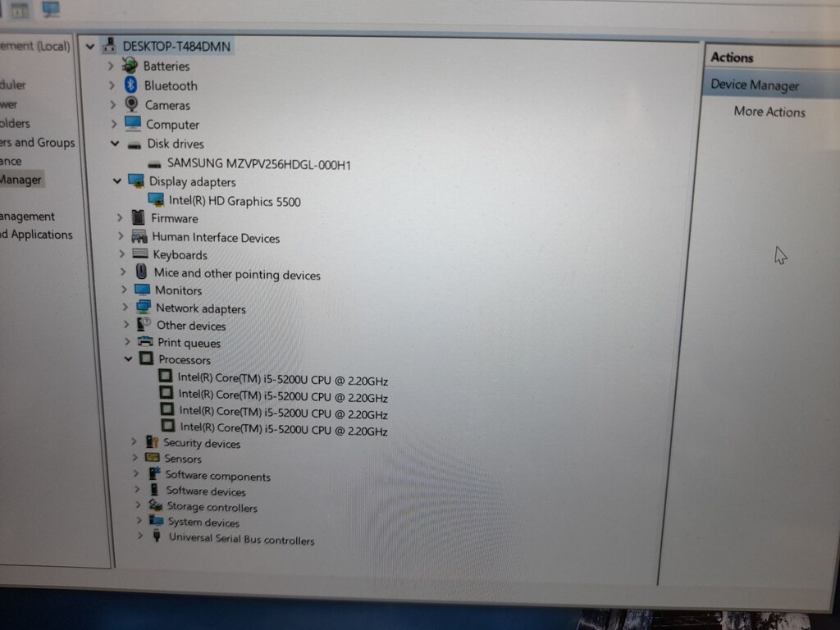840x630 pixels.
Task: Collapse the DESKTOP-T484DMN root node
Action: [90, 47]
